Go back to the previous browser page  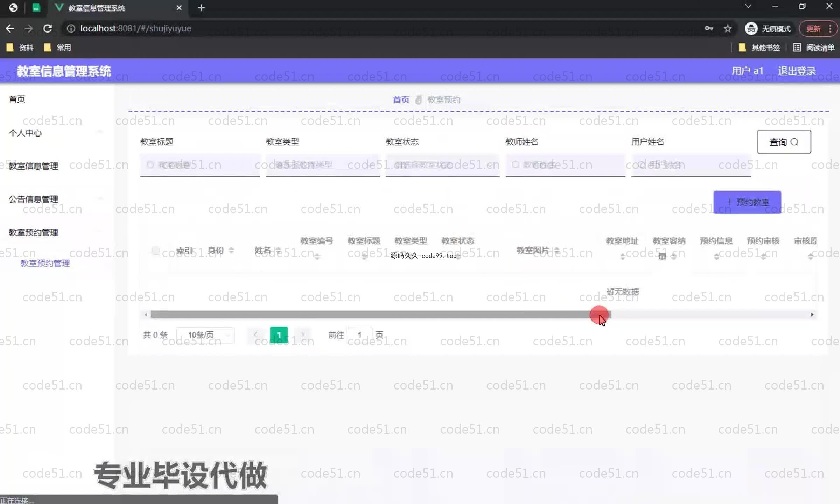click(x=10, y=28)
